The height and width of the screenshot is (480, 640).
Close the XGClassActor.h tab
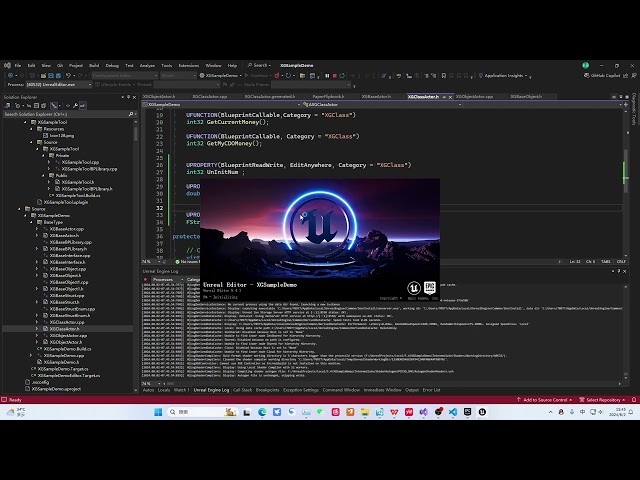pos(451,97)
